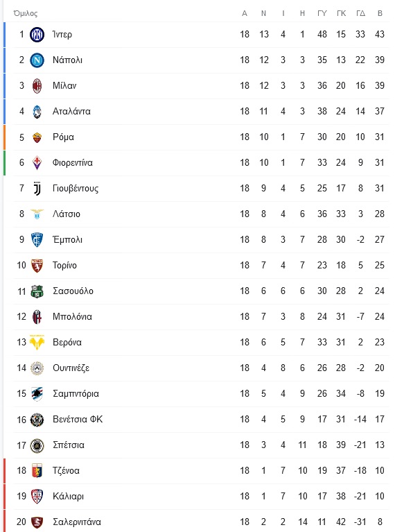
Task: Click the Torino bull crest icon
Action: [37, 266]
